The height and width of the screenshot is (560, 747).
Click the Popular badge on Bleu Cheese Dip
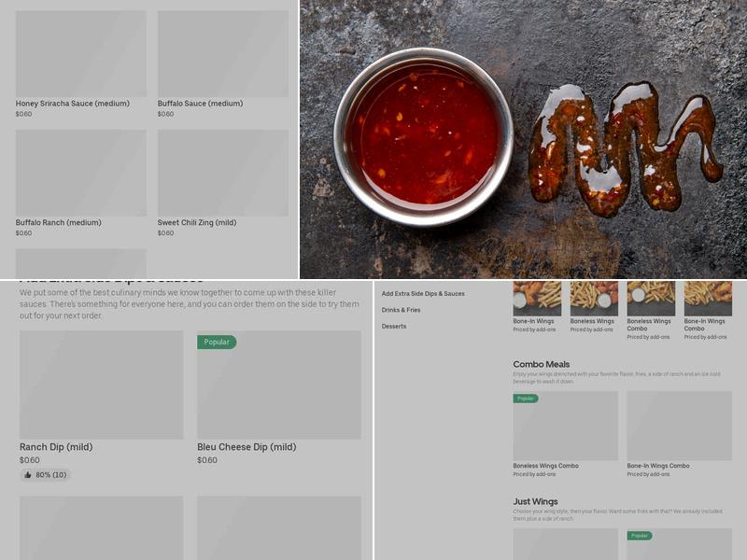tap(217, 343)
